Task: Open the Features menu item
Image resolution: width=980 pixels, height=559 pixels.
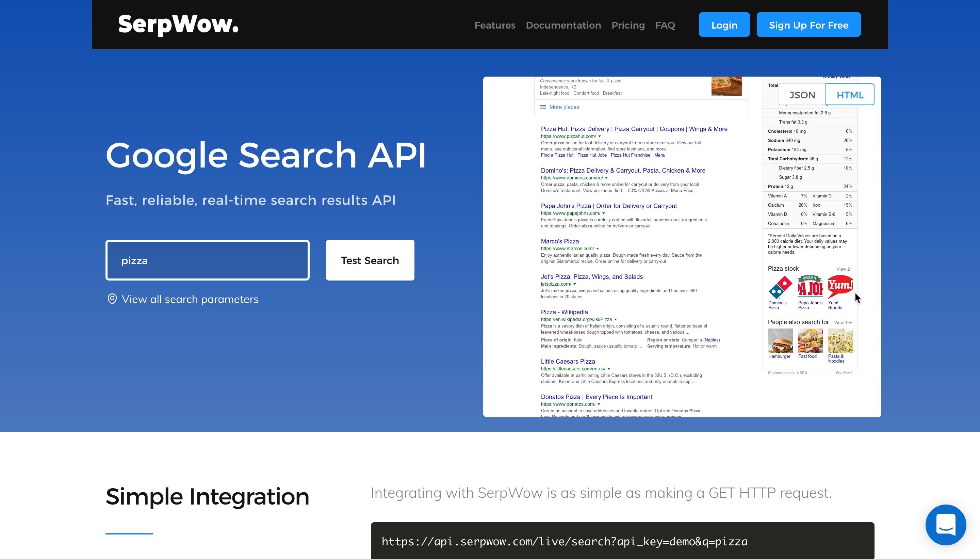Action: pos(495,25)
